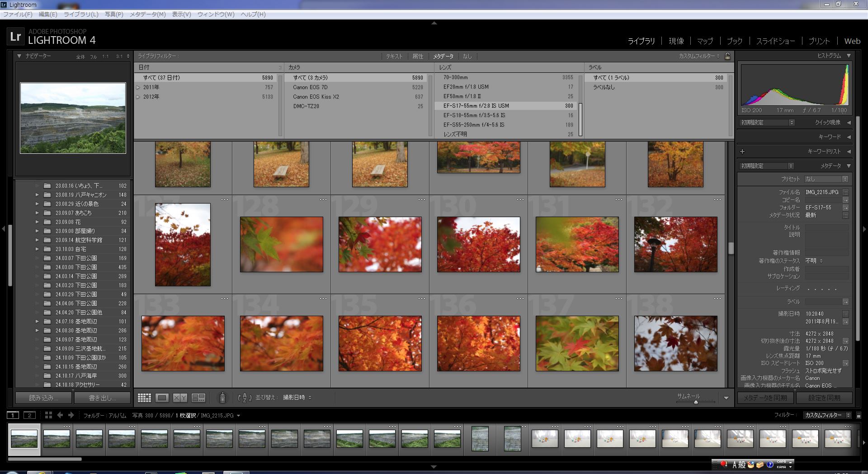This screenshot has width=868, height=474.
Task: Open Survey view in the toolbar
Action: tap(198, 398)
